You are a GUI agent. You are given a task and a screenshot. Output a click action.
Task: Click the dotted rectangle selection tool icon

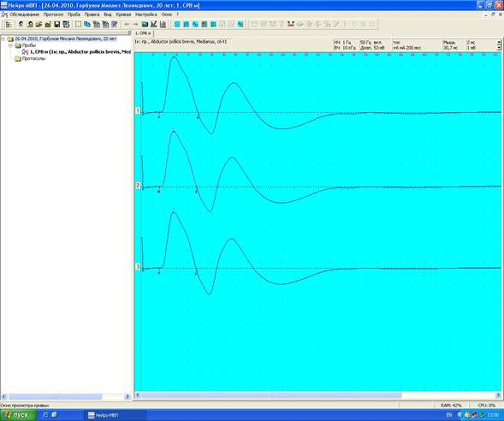[x=78, y=25]
